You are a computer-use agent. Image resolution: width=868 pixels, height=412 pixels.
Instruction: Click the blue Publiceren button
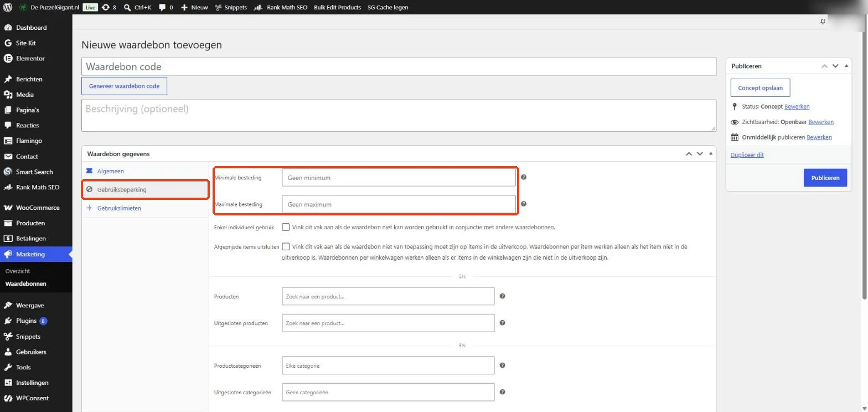tap(825, 178)
